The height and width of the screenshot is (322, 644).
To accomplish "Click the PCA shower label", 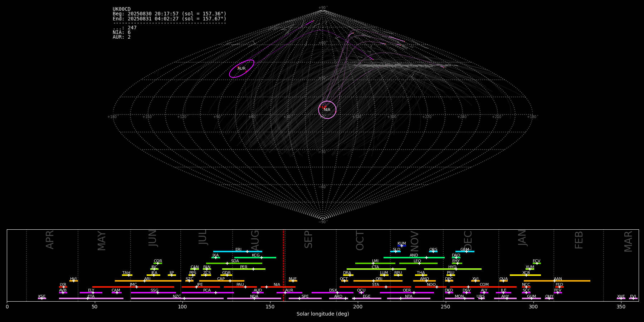I will click(x=207, y=290).
